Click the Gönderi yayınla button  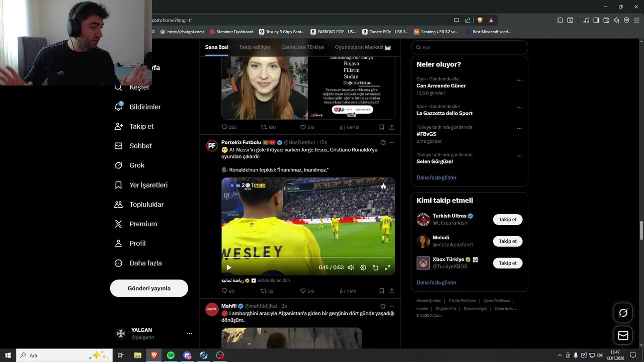149,288
